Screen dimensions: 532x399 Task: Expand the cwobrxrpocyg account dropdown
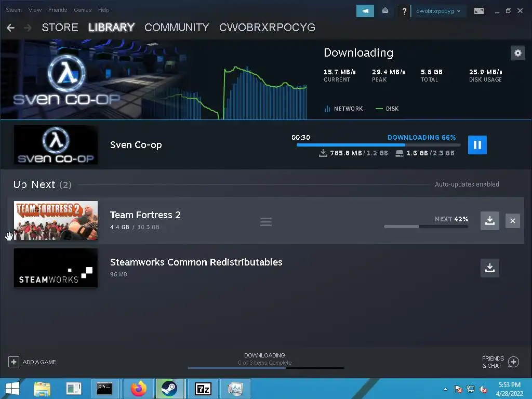pos(438,11)
